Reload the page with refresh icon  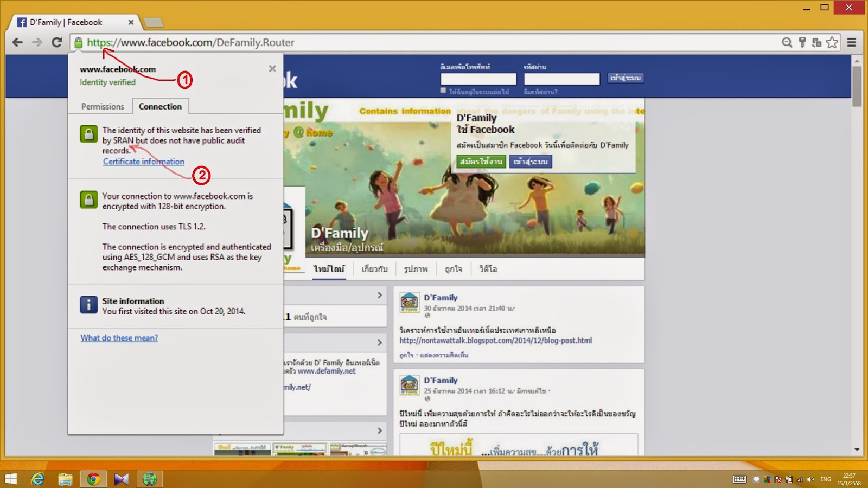point(56,42)
